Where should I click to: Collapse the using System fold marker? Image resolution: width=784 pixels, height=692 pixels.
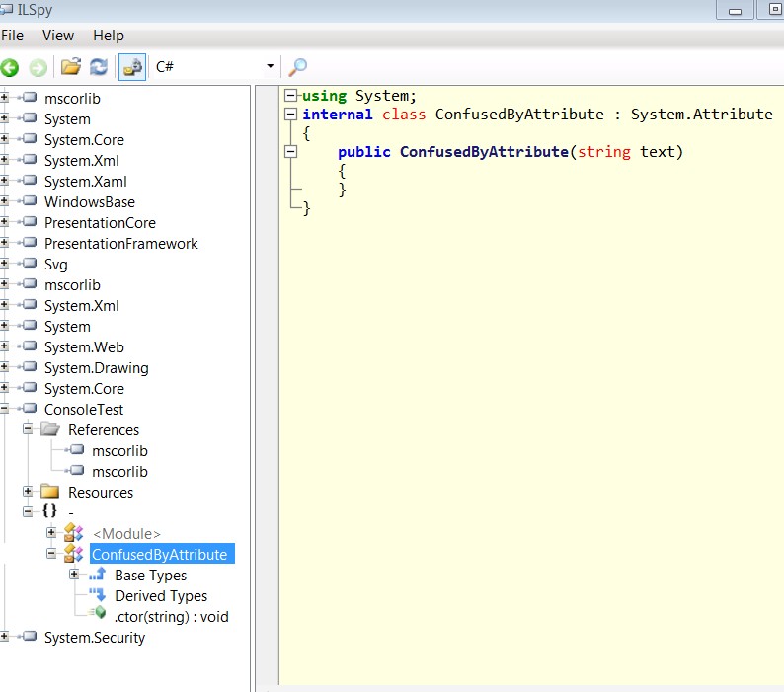point(290,95)
